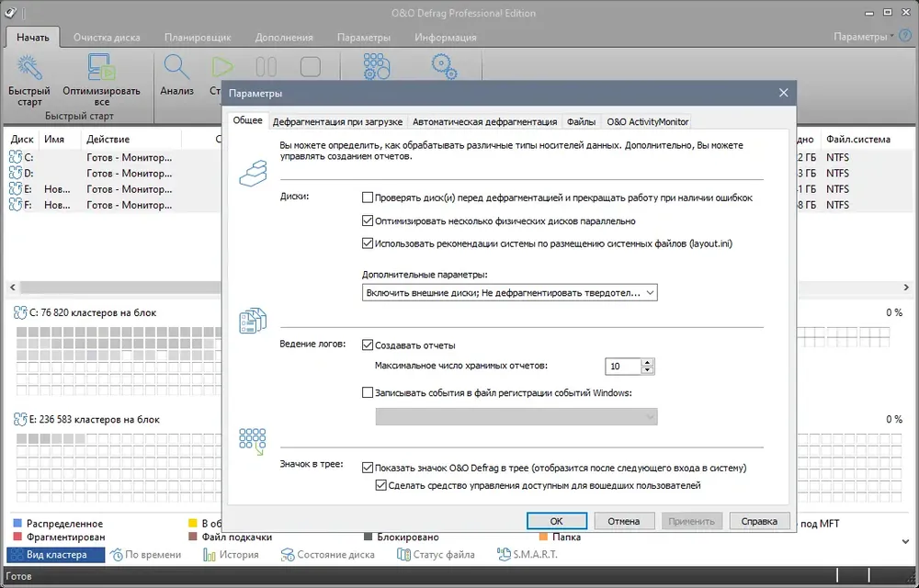Click Оптимизировать все icon in ribbon
The height and width of the screenshot is (588, 919).
point(101,68)
